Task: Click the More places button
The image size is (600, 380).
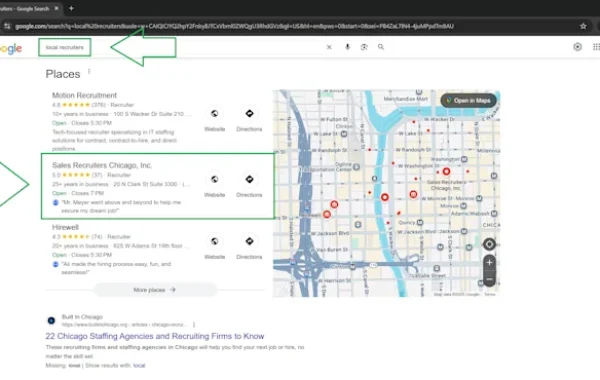Action: 155,290
